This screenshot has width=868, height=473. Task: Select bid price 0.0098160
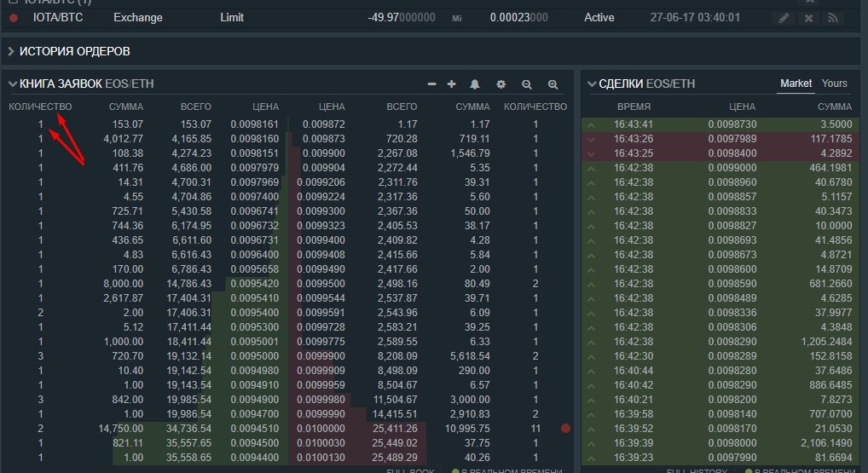[255, 139]
